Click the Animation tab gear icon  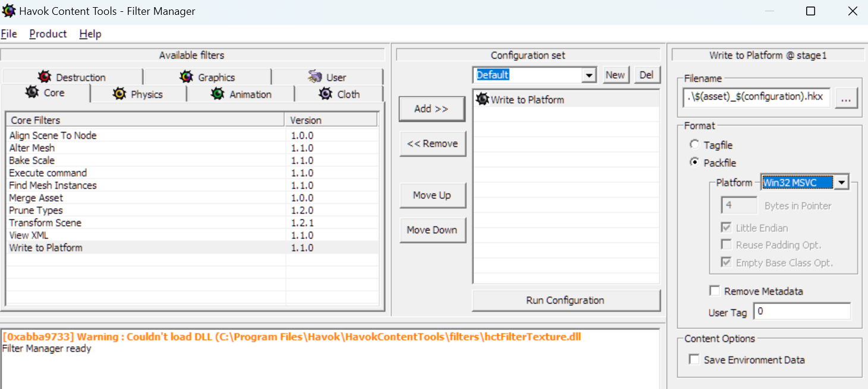[218, 94]
